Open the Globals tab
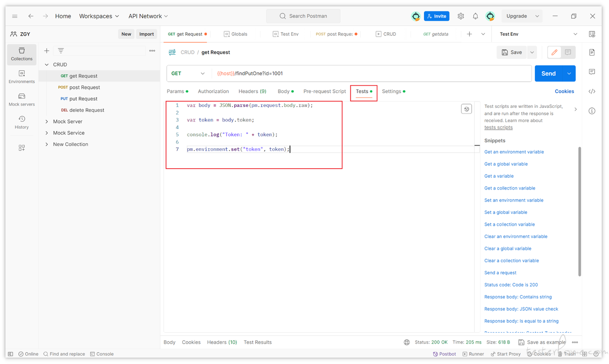 pyautogui.click(x=236, y=34)
